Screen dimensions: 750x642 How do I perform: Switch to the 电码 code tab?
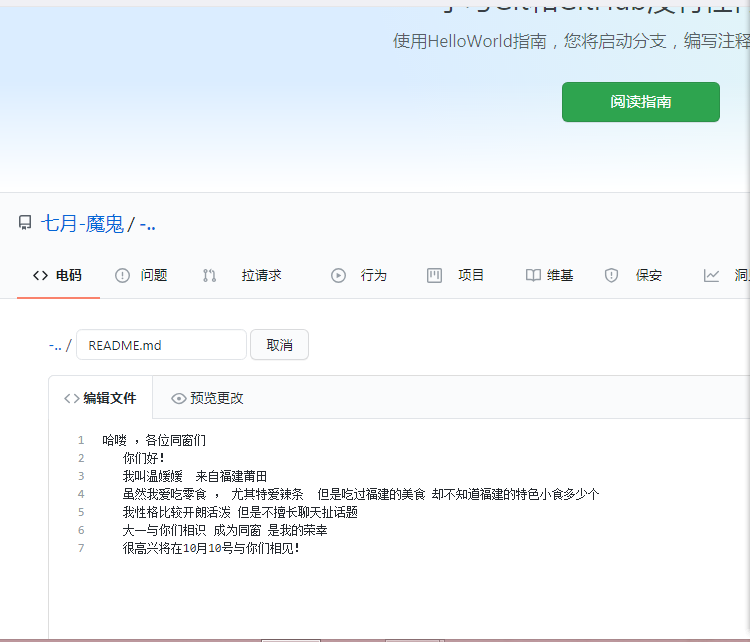coord(58,275)
